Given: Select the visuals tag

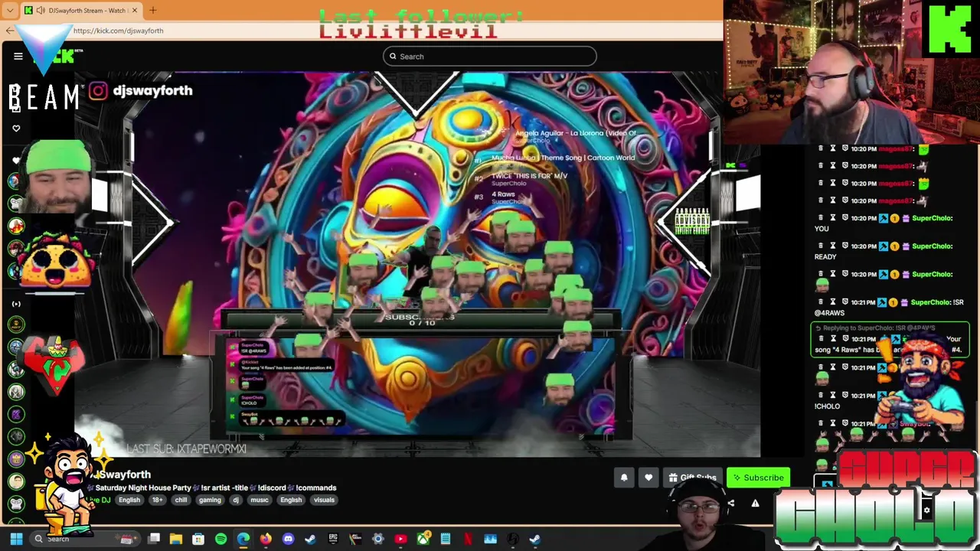Looking at the screenshot, I should point(324,500).
